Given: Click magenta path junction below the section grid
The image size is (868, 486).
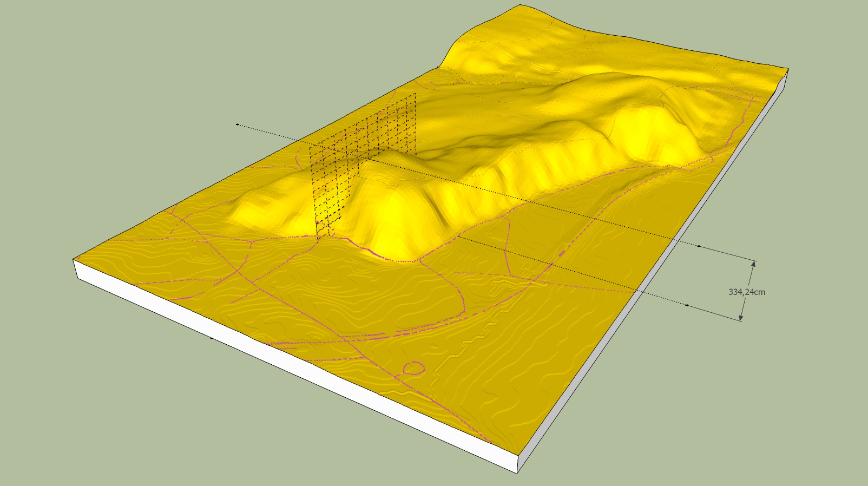Looking at the screenshot, I should (318, 239).
